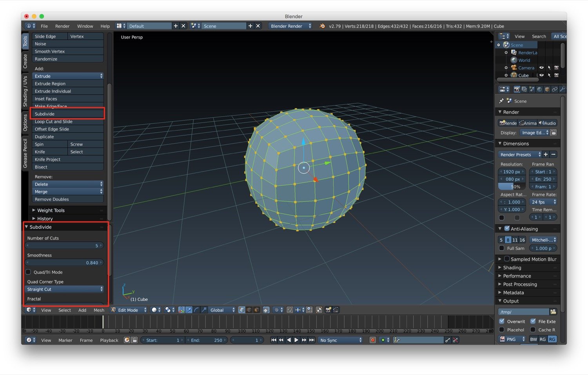Open the Delete dropdown menu
The height and width of the screenshot is (375, 588).
[68, 184]
